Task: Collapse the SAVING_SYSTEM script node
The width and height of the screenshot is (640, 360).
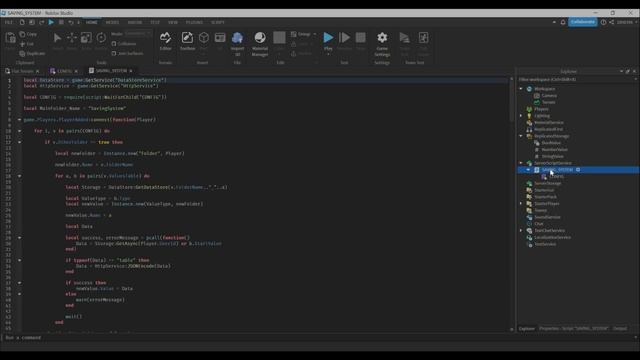Action: pyautogui.click(x=528, y=170)
